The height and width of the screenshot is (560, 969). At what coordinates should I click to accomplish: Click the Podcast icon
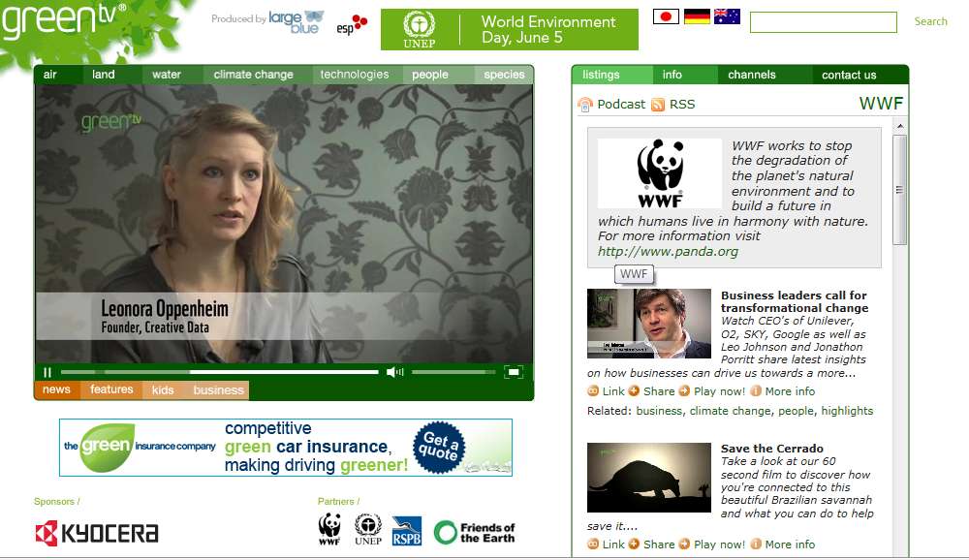tap(584, 105)
